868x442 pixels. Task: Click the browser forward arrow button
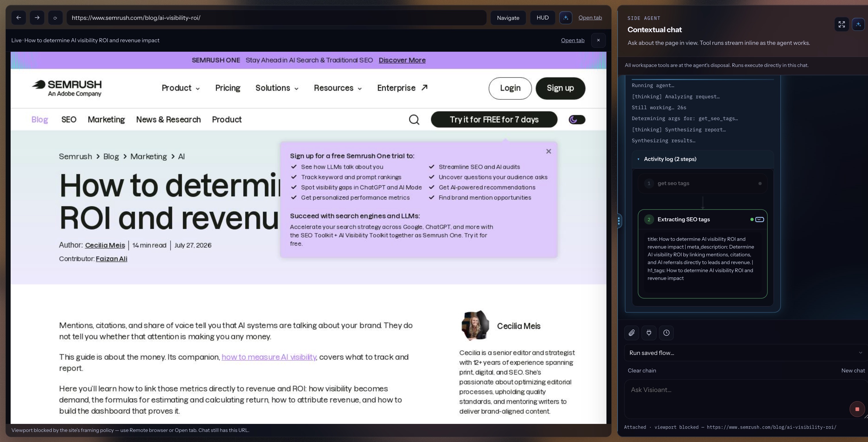click(x=37, y=18)
